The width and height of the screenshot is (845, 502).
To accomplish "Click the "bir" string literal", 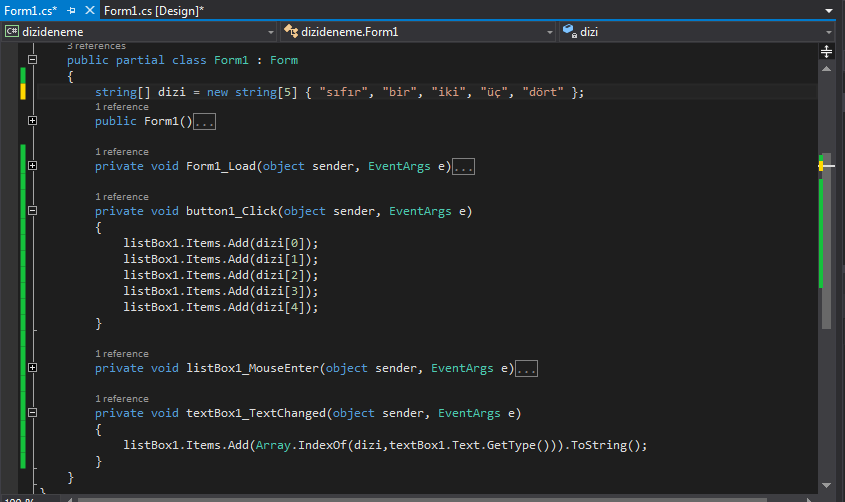I will point(400,92).
